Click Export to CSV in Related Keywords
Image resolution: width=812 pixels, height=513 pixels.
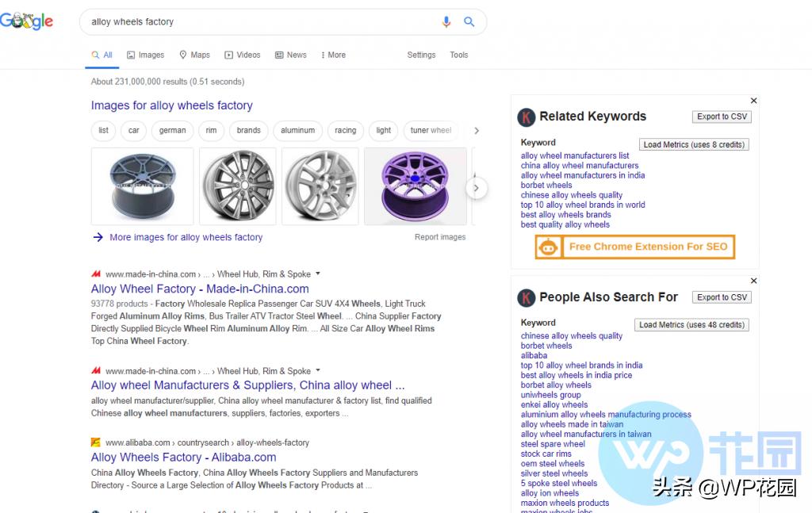click(722, 117)
